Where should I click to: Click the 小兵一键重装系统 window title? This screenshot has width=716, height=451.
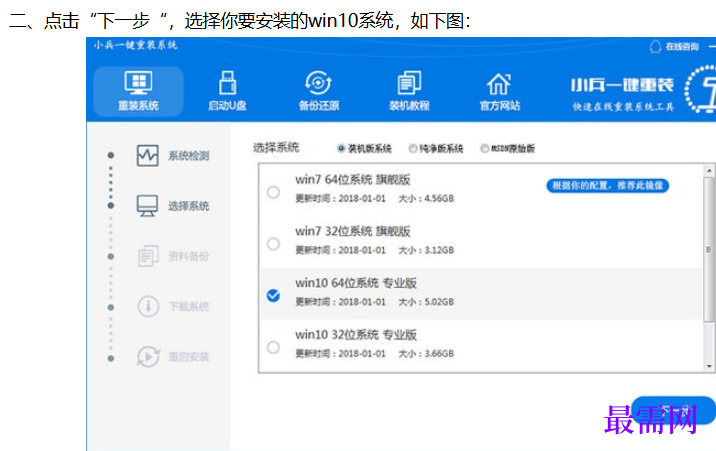coord(136,45)
